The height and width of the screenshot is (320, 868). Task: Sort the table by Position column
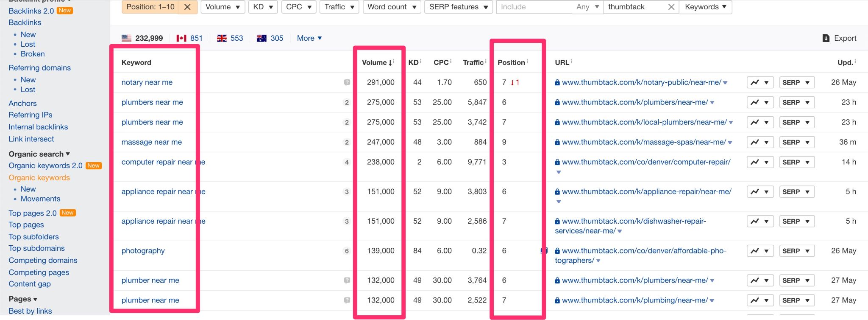[x=511, y=62]
